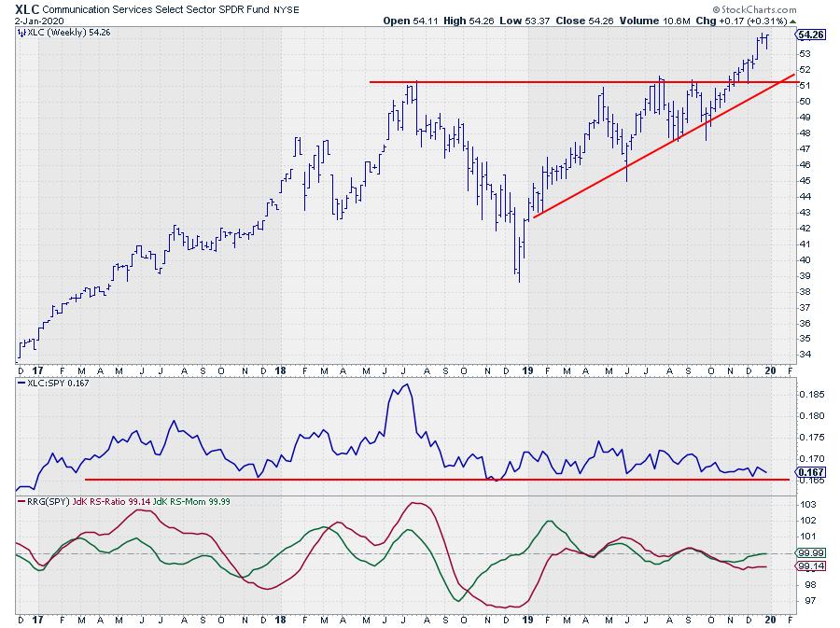Click year 17 label under the RRG panel

pyautogui.click(x=37, y=620)
